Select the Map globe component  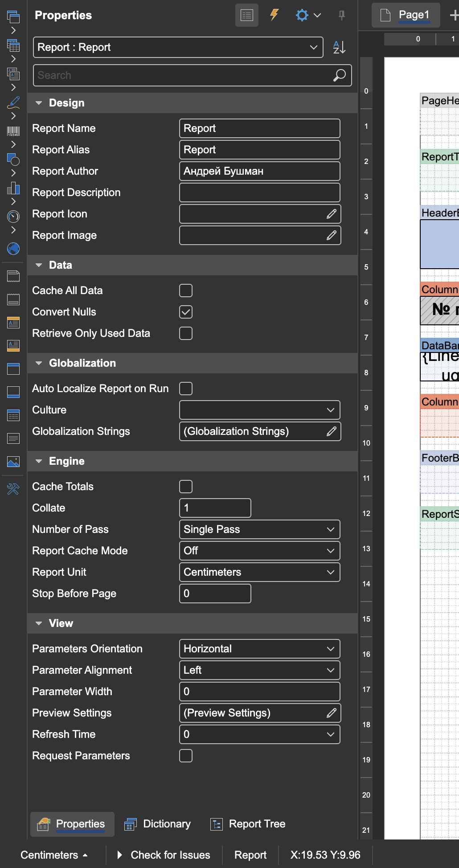[13, 249]
